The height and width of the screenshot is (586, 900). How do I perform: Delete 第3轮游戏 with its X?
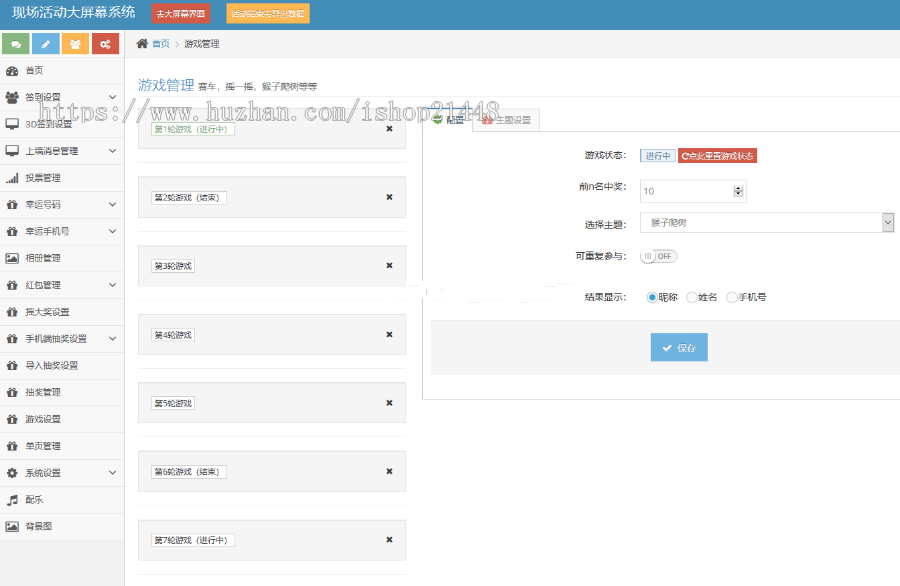389,265
